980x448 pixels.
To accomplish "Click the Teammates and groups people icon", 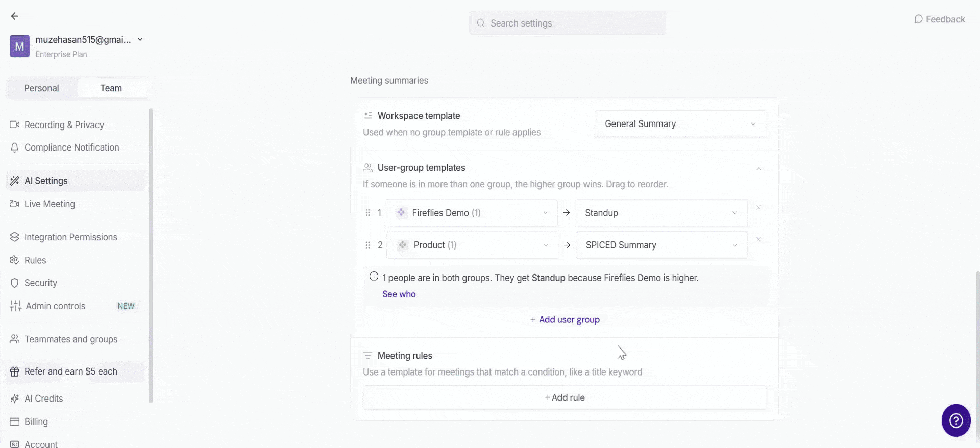I will click(15, 339).
